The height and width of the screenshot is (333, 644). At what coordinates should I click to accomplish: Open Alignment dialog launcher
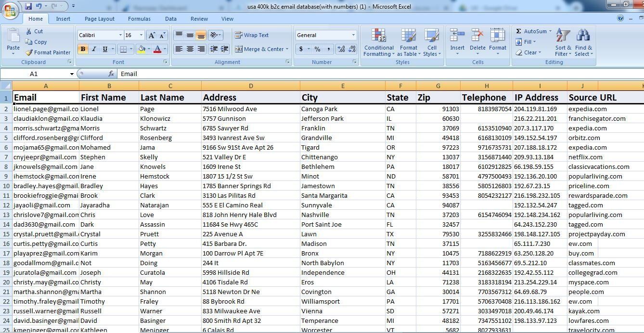[x=288, y=62]
